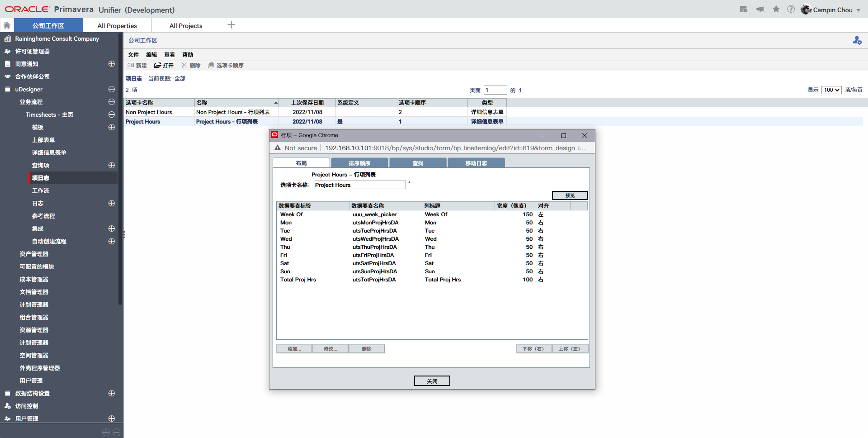Open 成本管理器 in sidebar
Image resolution: width=868 pixels, height=438 pixels.
(x=34, y=280)
